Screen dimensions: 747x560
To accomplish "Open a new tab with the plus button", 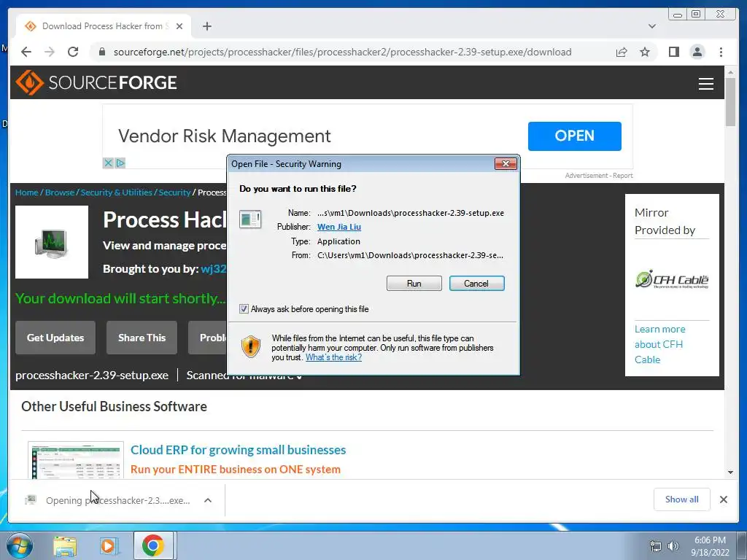I will point(206,26).
